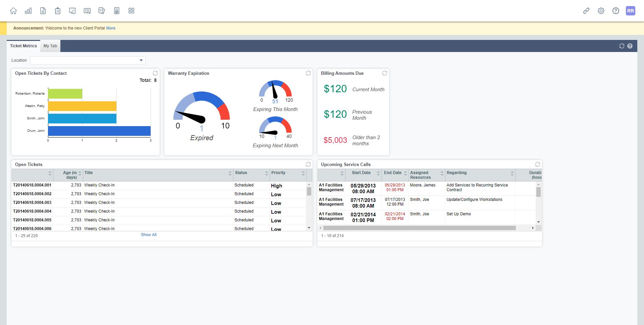Select Drum, John bar in chart
The image size is (644, 325).
[99, 131]
